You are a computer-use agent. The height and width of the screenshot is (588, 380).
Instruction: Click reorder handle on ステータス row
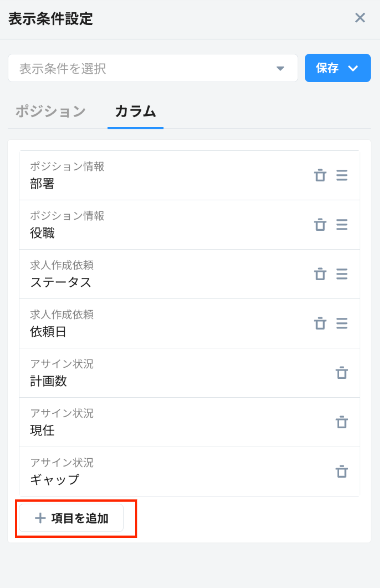342,274
